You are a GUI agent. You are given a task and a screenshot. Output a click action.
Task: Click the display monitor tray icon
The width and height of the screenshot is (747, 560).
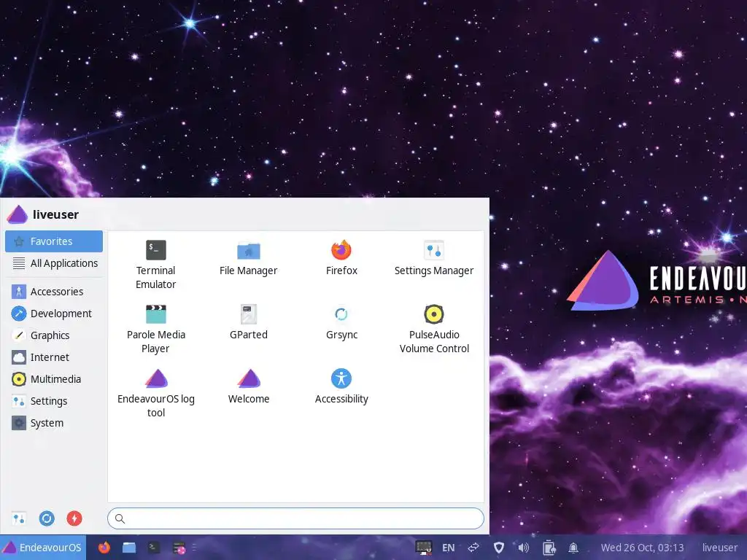tap(424, 548)
